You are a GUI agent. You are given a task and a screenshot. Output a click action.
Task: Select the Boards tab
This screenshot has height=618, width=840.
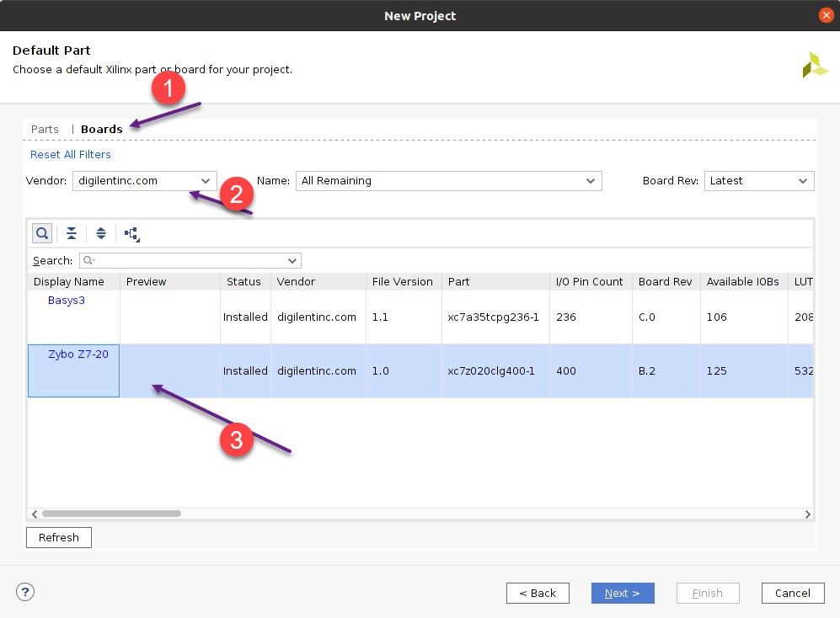coord(102,129)
